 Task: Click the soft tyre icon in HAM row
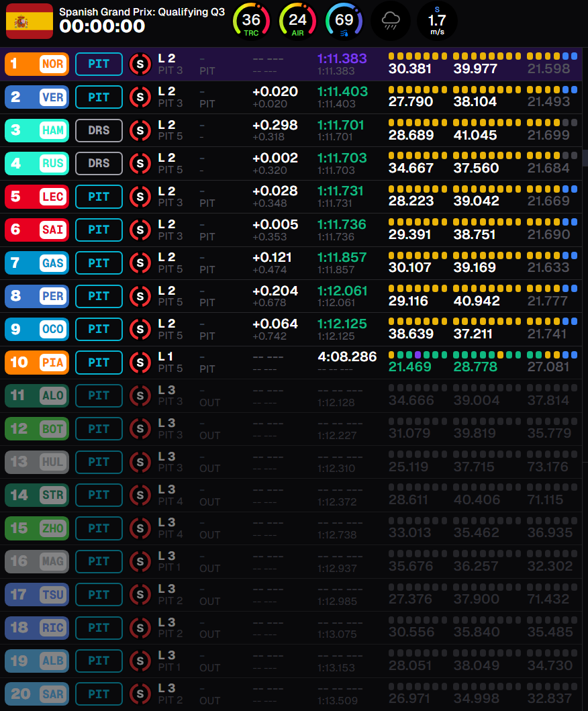[140, 130]
